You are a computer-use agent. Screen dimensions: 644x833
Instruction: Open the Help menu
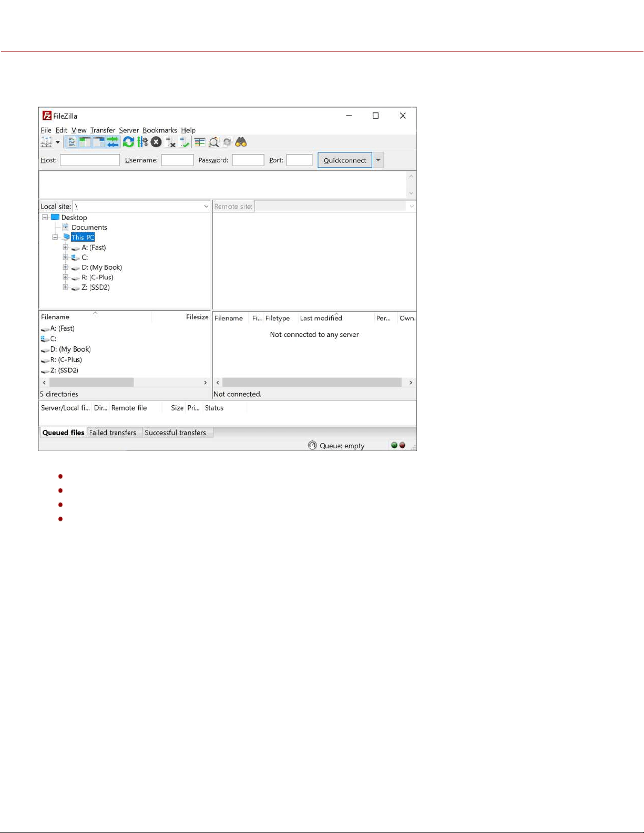pos(188,130)
